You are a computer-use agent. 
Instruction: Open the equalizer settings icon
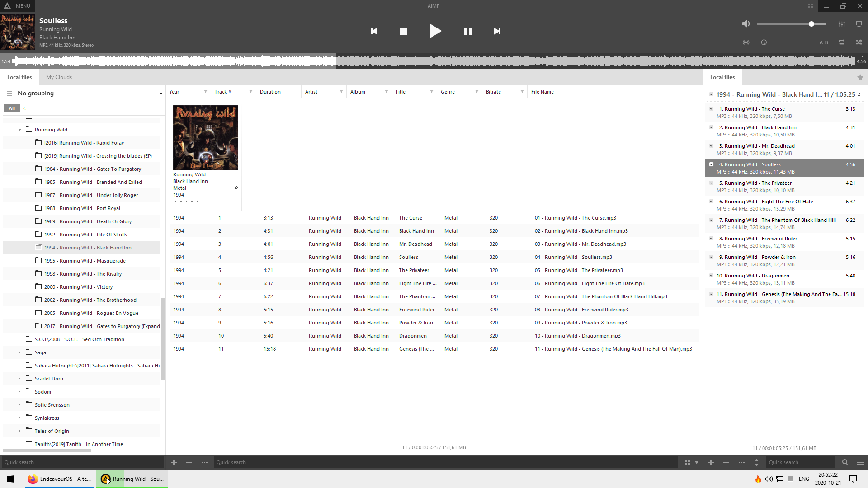pos(842,24)
